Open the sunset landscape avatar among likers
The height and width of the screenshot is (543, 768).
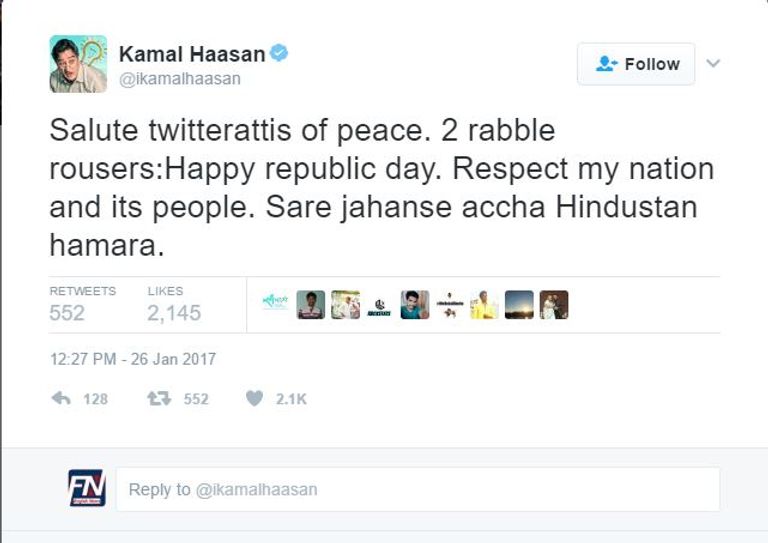click(519, 304)
